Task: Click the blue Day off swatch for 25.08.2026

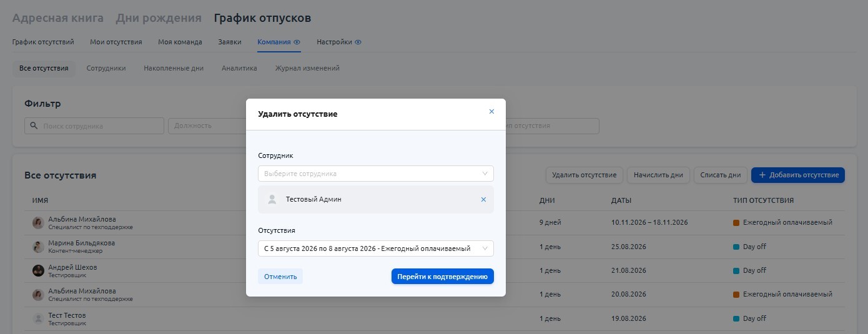Action: pyautogui.click(x=736, y=247)
